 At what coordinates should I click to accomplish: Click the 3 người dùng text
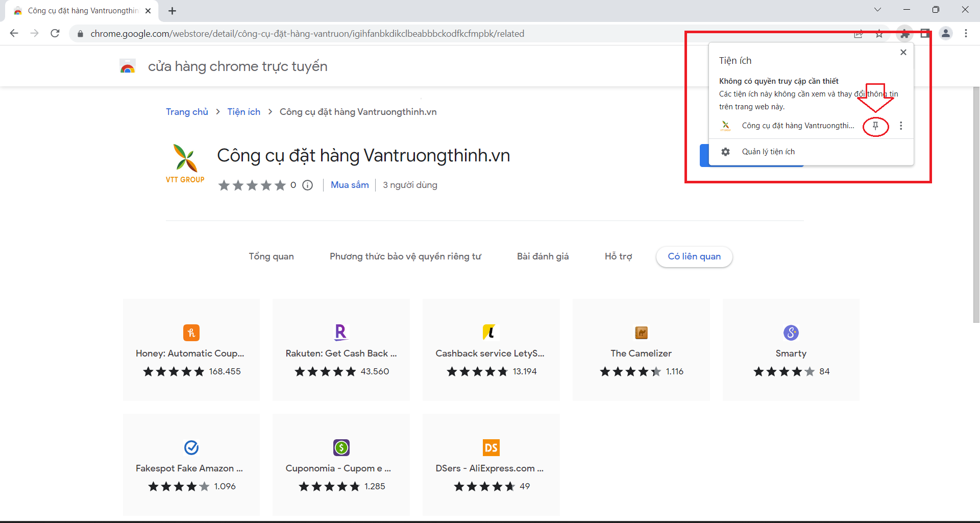(x=410, y=185)
